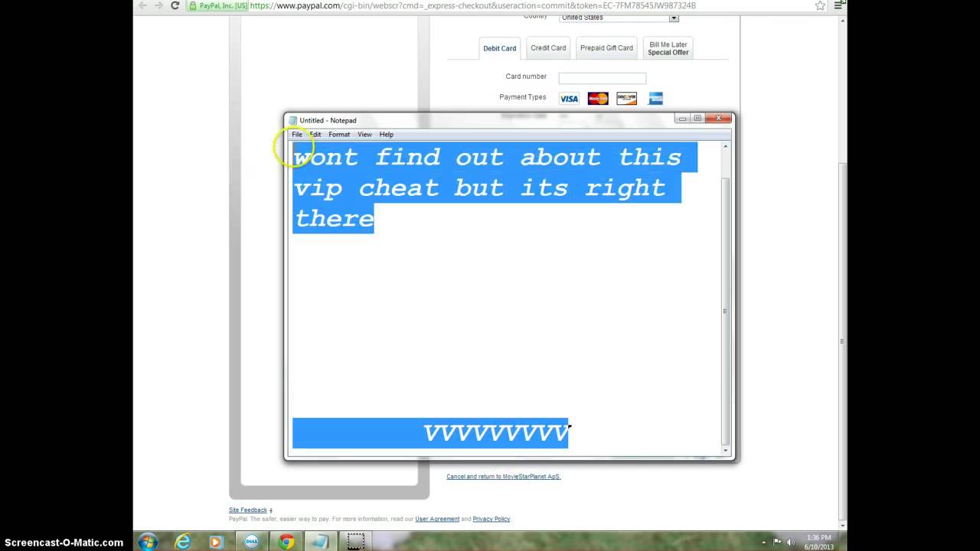Open the Notepad View menu
Viewport: 980px width, 551px height.
point(364,135)
